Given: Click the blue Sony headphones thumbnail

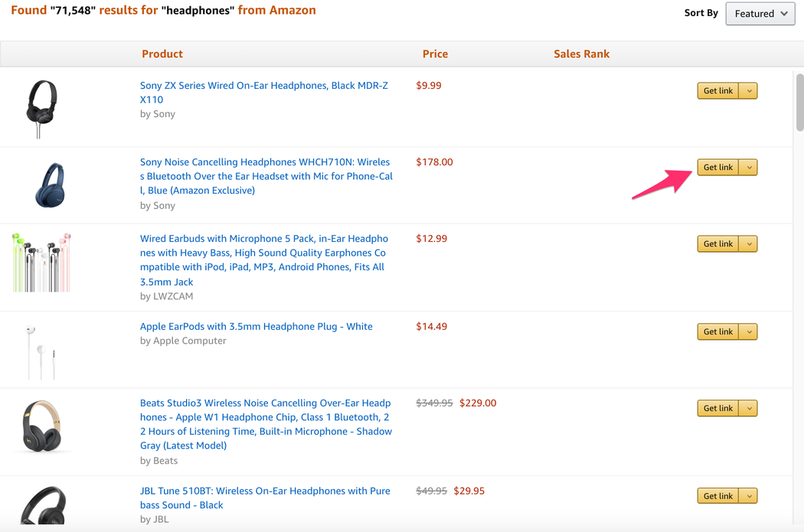Looking at the screenshot, I should [50, 185].
